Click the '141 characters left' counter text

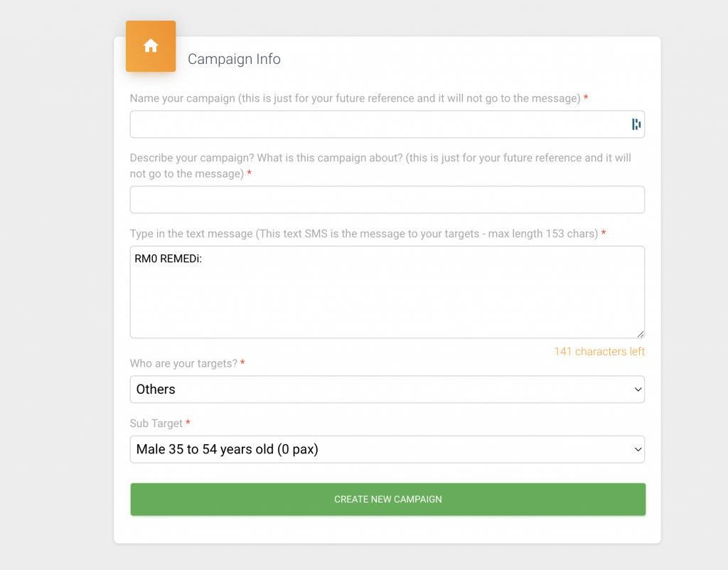(599, 351)
